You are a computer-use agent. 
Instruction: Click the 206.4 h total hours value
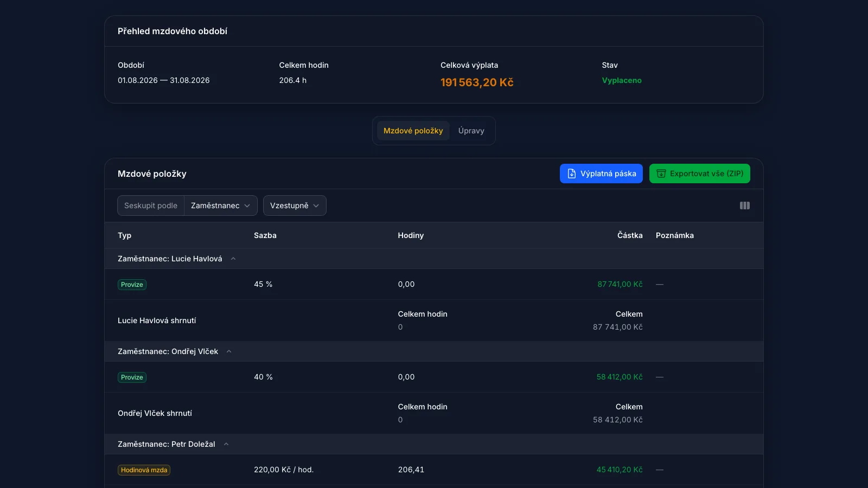293,80
